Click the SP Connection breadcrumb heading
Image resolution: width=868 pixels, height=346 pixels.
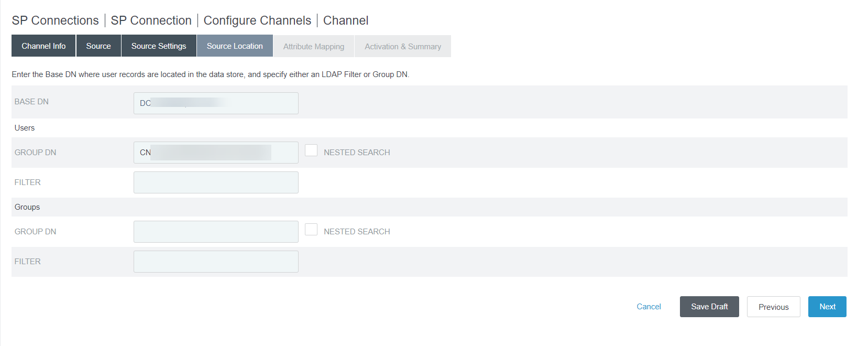[151, 20]
